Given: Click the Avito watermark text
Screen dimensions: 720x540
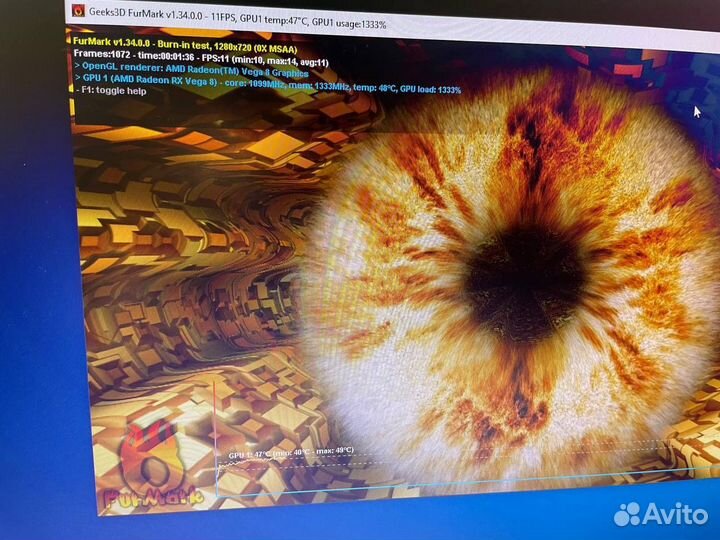Looking at the screenshot, I should [676, 514].
